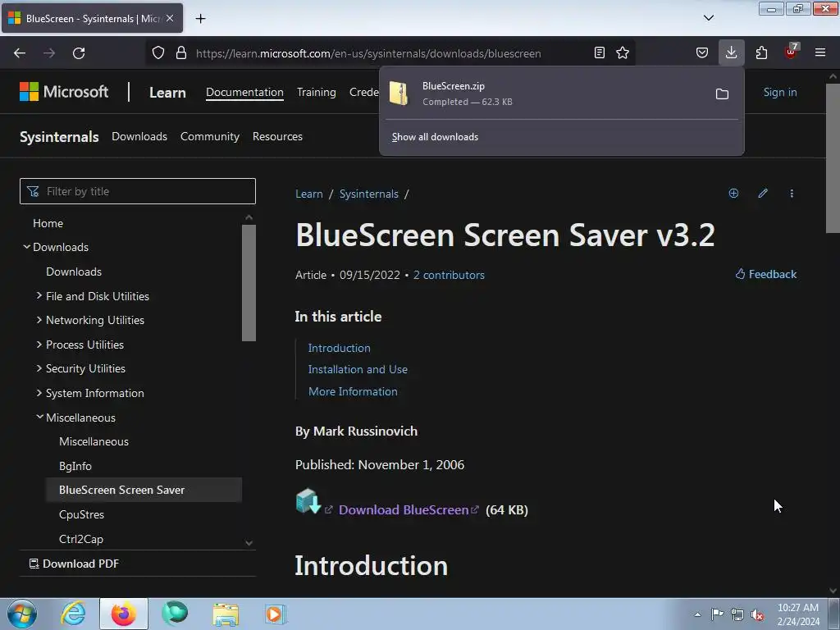Open Windows Explorer folder on taskbar
This screenshot has height=630, width=840.
(x=226, y=614)
